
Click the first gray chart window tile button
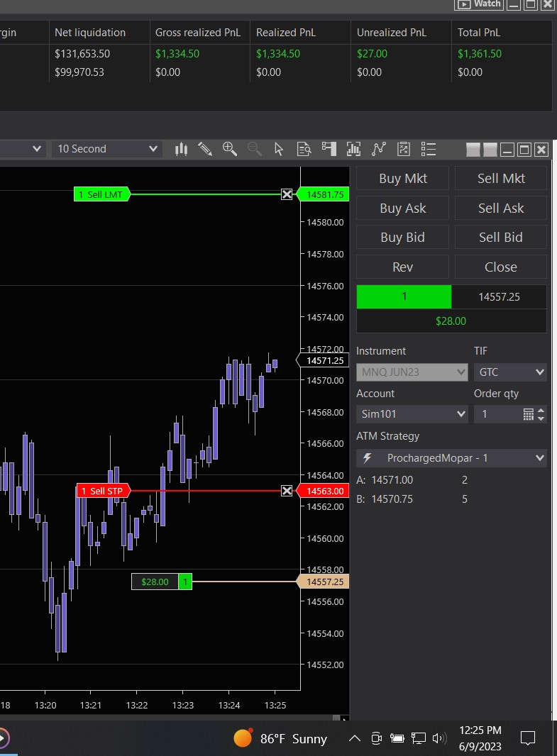[473, 150]
